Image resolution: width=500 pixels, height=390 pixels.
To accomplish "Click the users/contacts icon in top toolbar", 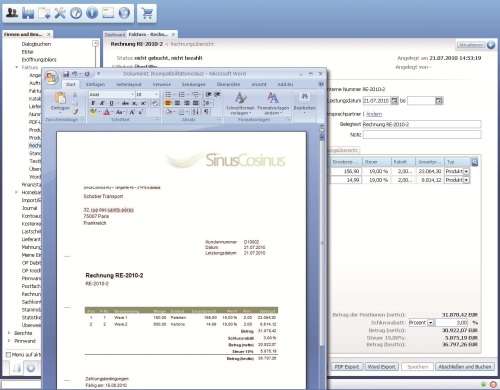I will pyautogui.click(x=12, y=13).
